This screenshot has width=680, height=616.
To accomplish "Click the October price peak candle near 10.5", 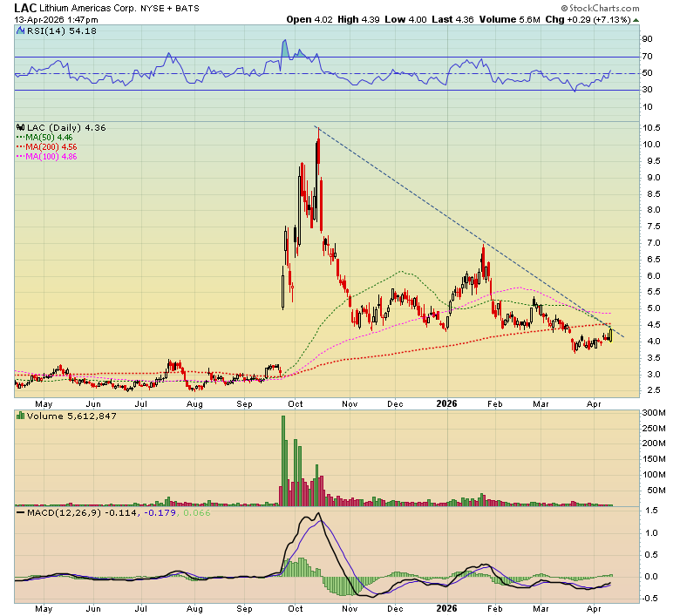I will 318,151.
